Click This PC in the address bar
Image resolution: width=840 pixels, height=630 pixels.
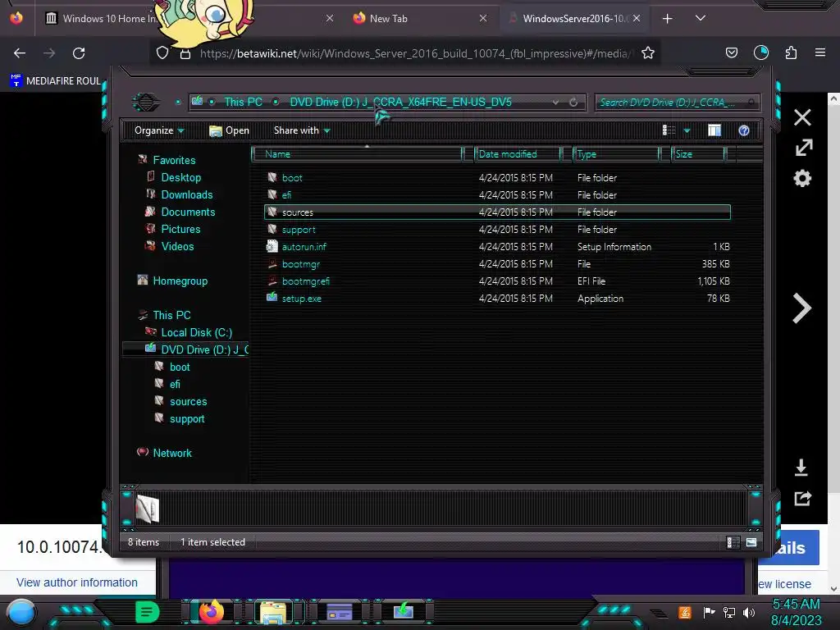coord(243,102)
